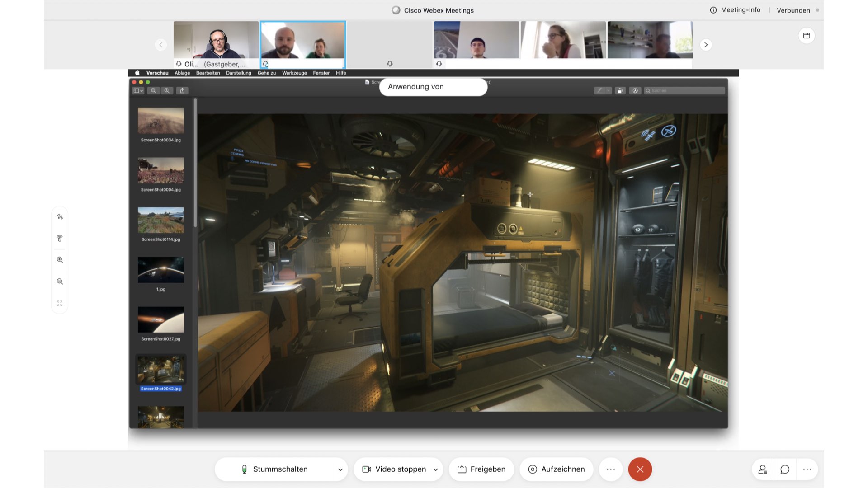Image resolution: width=868 pixels, height=488 pixels.
Task: Open the Darstellung menu
Action: pos(239,73)
